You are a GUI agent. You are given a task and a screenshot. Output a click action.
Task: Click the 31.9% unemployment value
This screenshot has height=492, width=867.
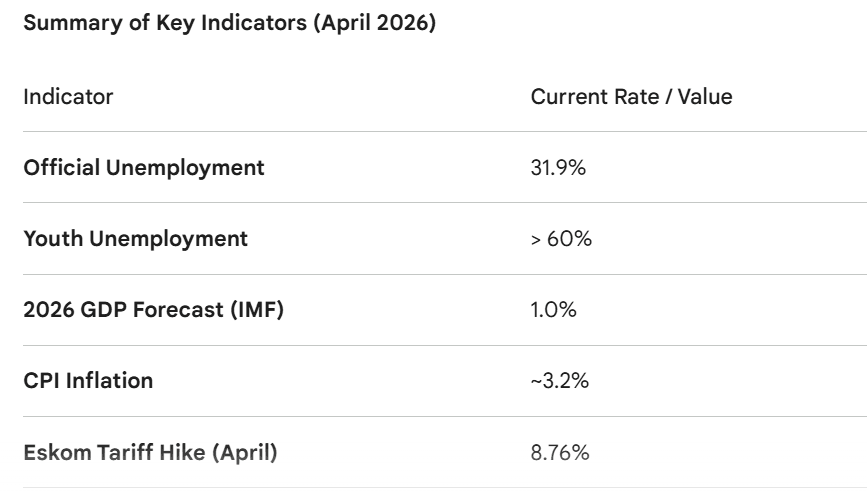click(558, 168)
